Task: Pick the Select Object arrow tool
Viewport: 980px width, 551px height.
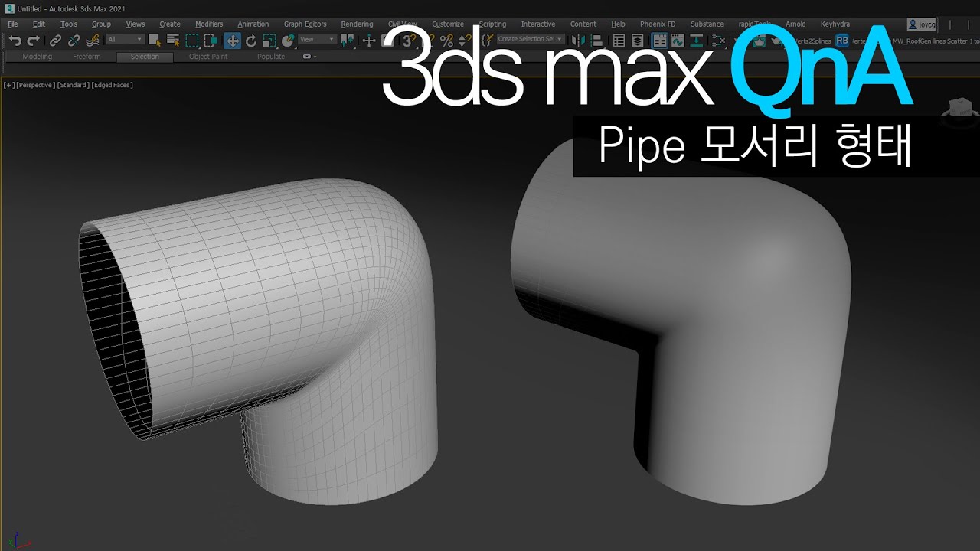Action: (x=155, y=41)
